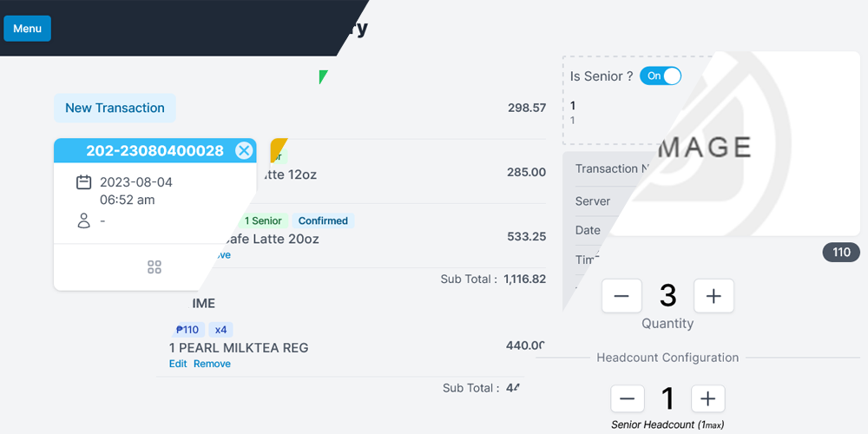Viewport: 868px width, 434px height.
Task: Decrease senior headcount by one
Action: (x=628, y=398)
